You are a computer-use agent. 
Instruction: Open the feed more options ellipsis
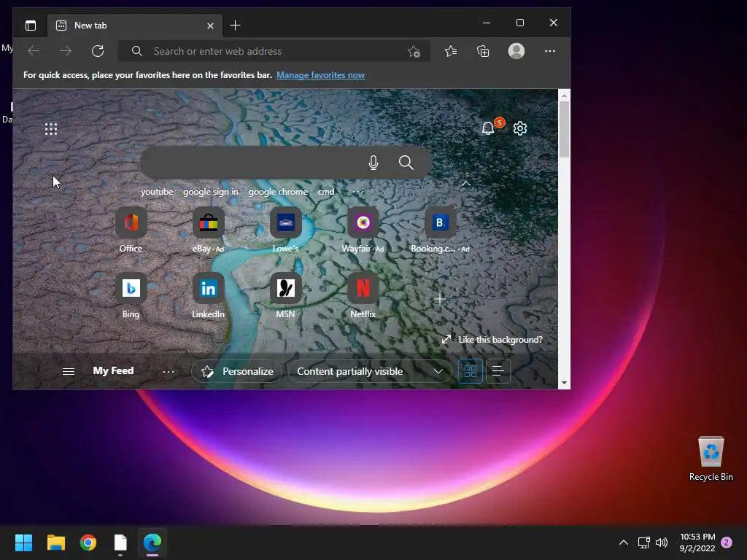click(x=169, y=371)
